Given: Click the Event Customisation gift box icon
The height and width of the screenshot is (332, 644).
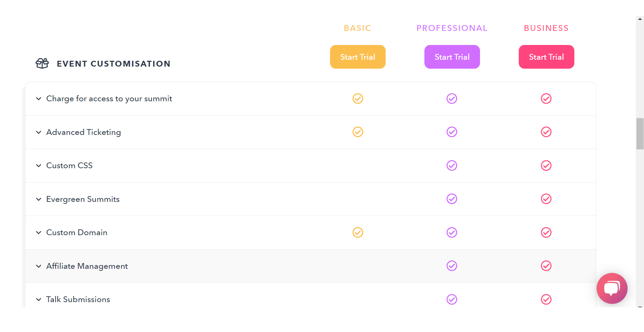Looking at the screenshot, I should click(42, 64).
